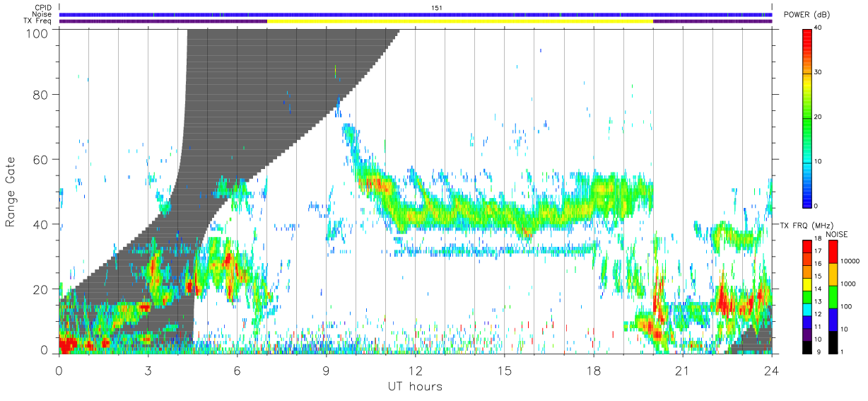
Task: Click the 9 tick on UT hours axis
Action: click(x=327, y=370)
